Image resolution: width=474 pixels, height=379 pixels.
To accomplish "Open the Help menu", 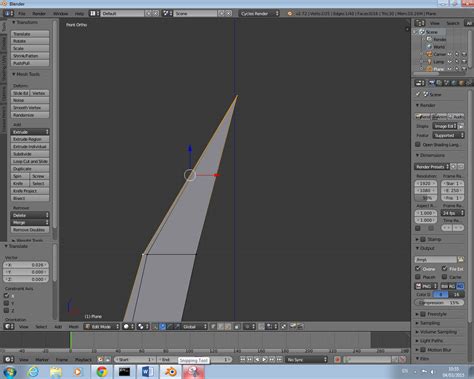I will [79, 14].
